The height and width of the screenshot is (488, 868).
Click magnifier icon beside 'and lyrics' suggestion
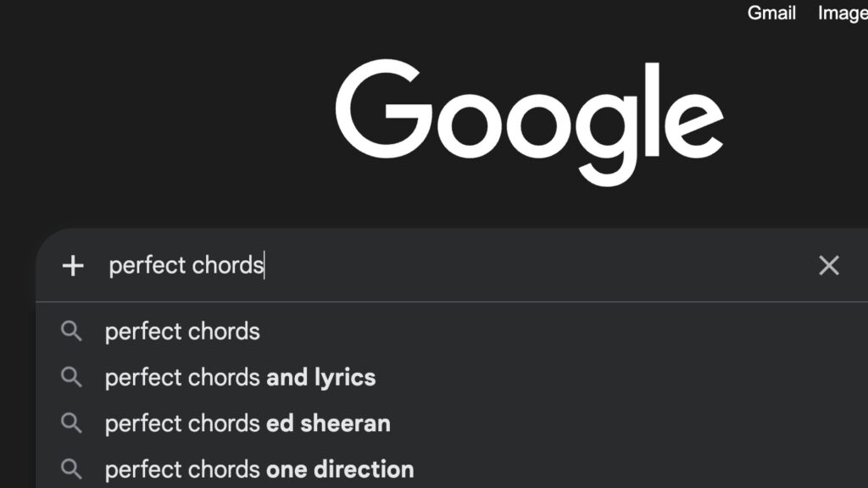pyautogui.click(x=72, y=377)
